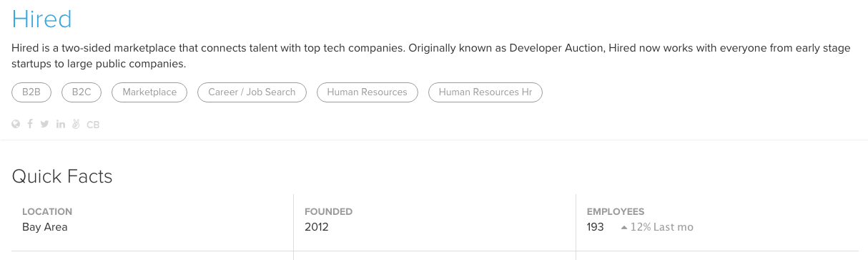Click the Bay Area location value
868x260 pixels.
tap(44, 227)
